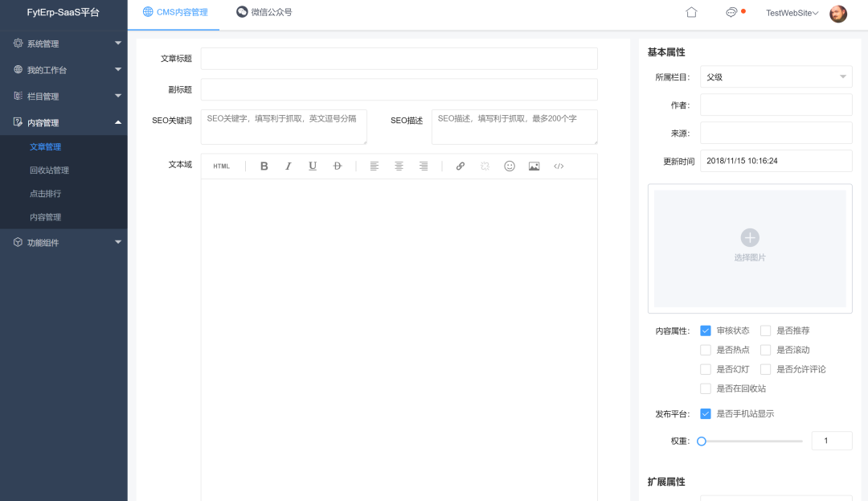Go to home via house icon
Screen dimensions: 868x501
point(691,13)
